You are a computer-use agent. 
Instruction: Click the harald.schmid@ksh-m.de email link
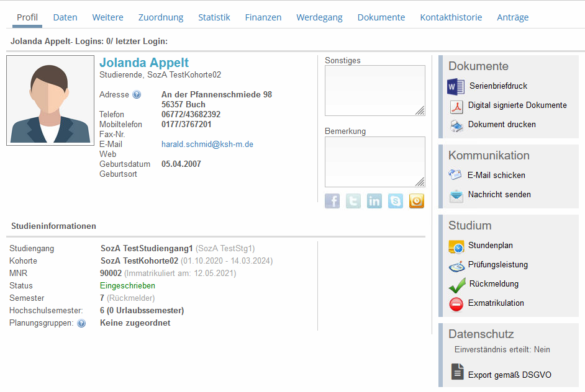point(207,145)
